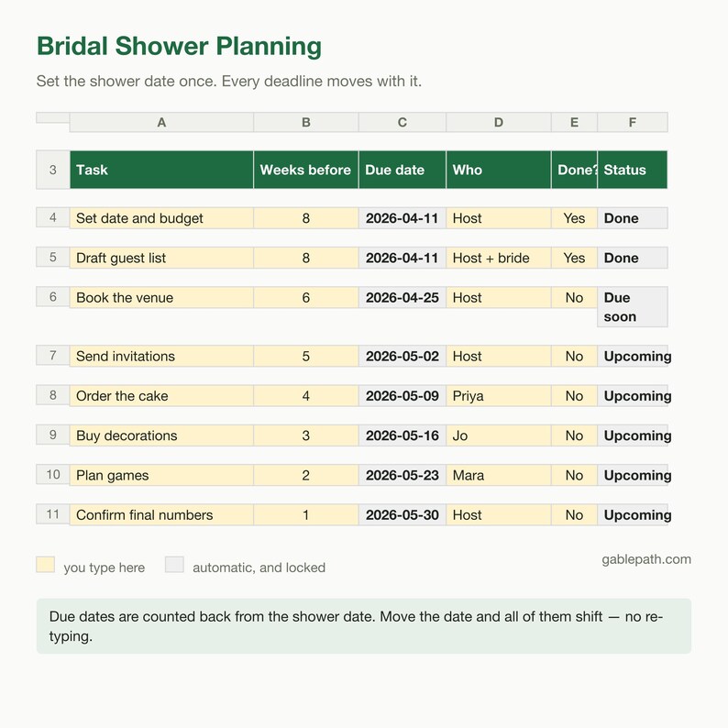The height and width of the screenshot is (728, 728).
Task: Click the 'Who' header cell
Action: point(499,170)
